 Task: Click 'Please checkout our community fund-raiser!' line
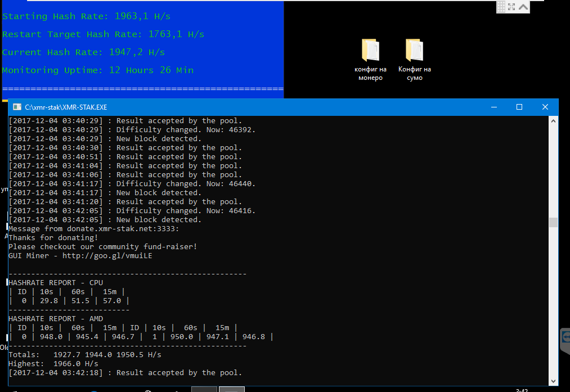[x=103, y=247]
